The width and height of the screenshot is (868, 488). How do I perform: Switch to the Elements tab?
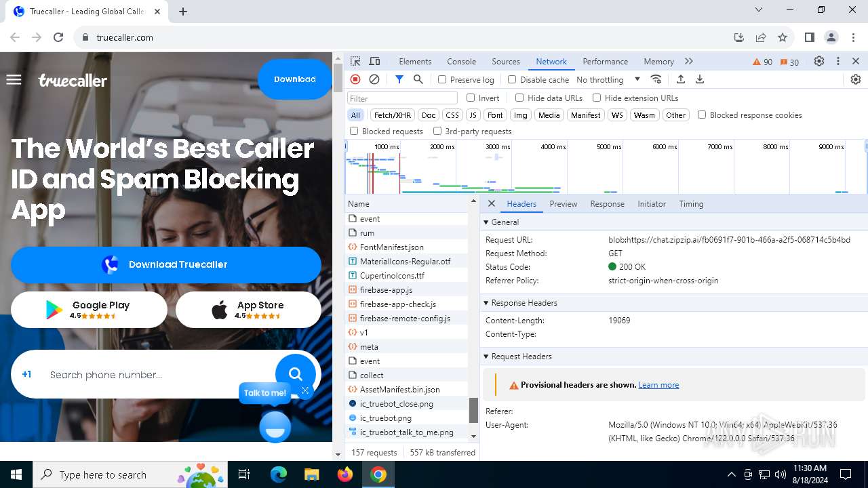pyautogui.click(x=415, y=62)
